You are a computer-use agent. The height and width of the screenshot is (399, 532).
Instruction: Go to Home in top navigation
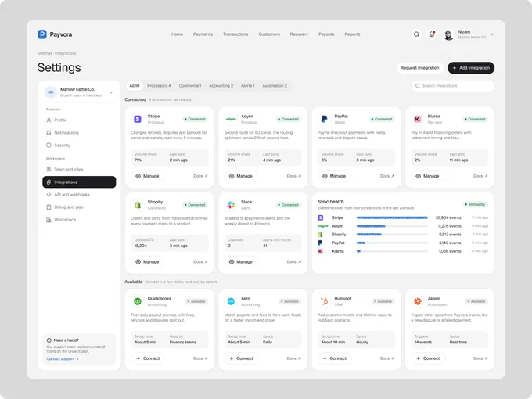coord(177,34)
